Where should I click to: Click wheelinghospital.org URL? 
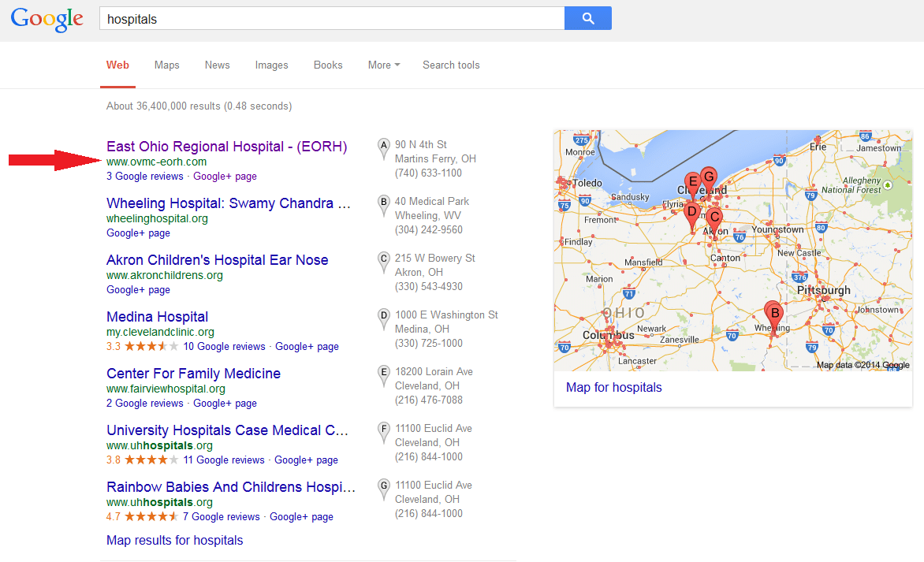click(158, 218)
